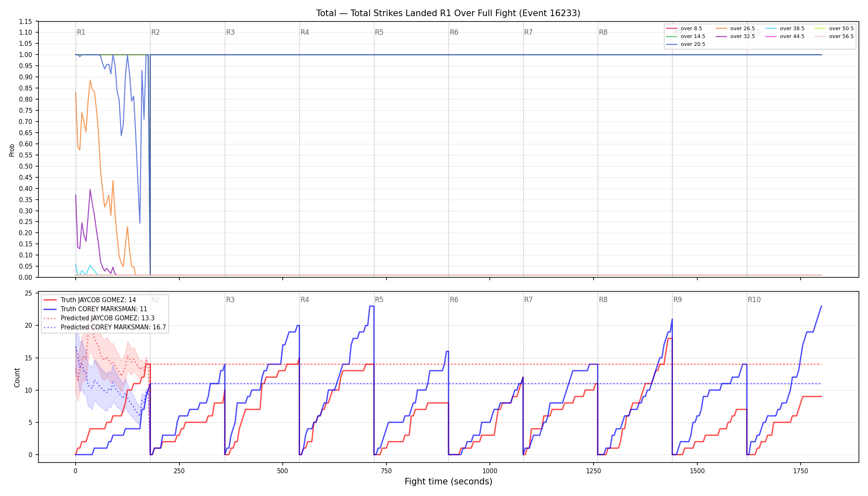Viewport: 868px width, 496px height.
Task: Click the R3 round marker in Count chart
Action: [x=230, y=300]
